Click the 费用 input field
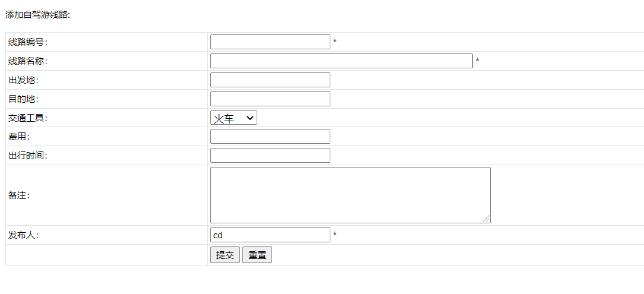Viewport: 644px width, 294px height. [x=270, y=137]
